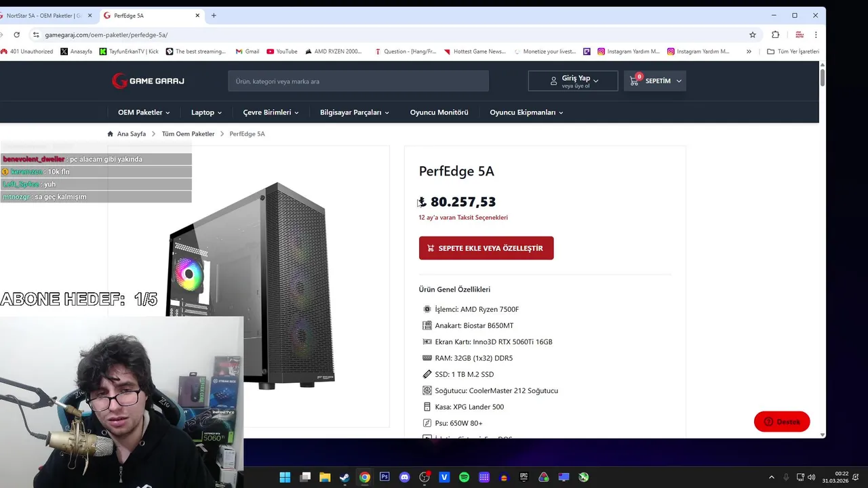Open 12 ay'a varan Taksit Seçenekleri link

click(463, 218)
